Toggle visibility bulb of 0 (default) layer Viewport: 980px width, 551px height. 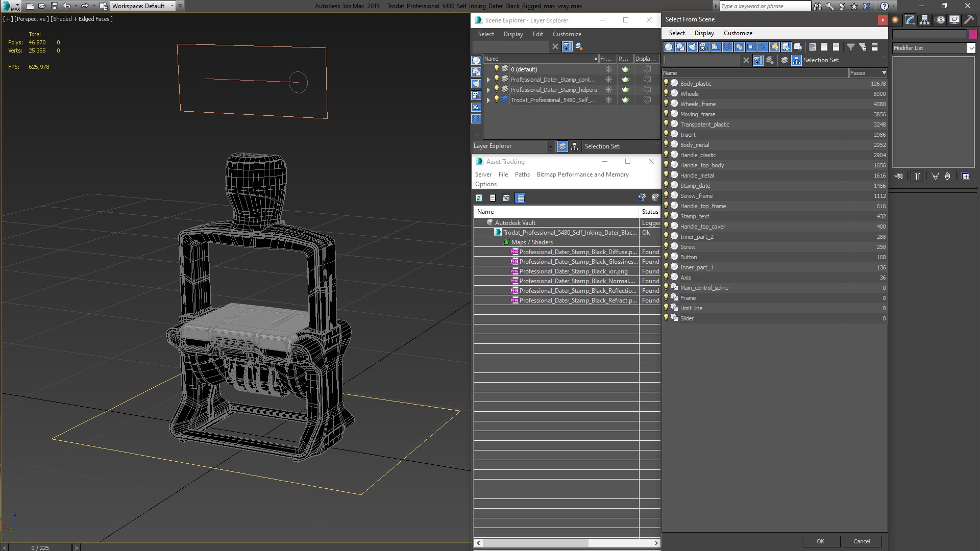[496, 69]
